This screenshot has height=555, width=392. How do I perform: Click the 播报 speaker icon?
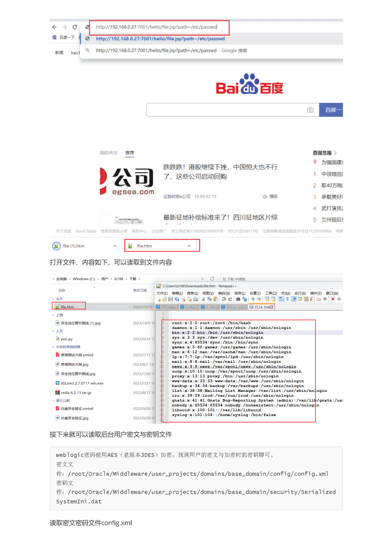pyautogui.click(x=265, y=197)
